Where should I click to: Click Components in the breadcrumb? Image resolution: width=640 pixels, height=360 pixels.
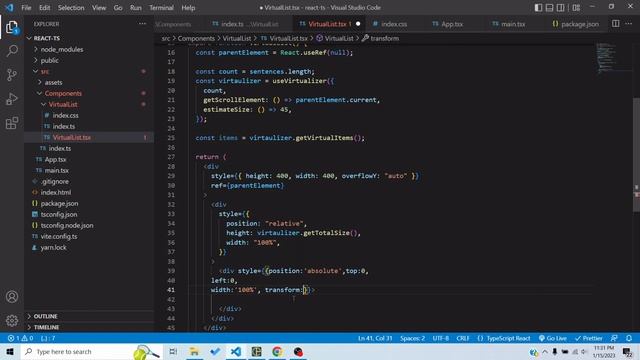click(x=196, y=38)
